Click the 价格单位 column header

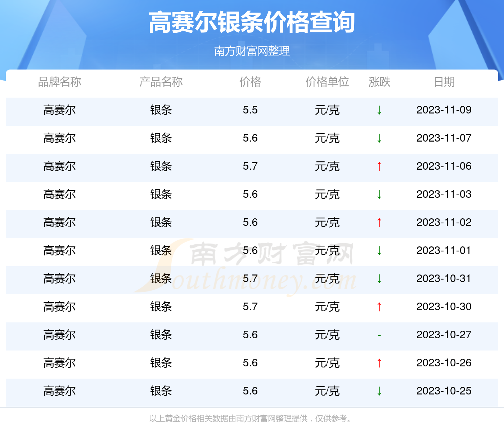point(327,82)
